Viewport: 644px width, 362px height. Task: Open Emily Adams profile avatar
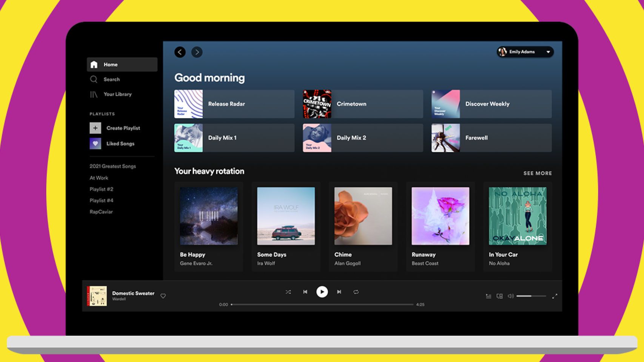[502, 52]
